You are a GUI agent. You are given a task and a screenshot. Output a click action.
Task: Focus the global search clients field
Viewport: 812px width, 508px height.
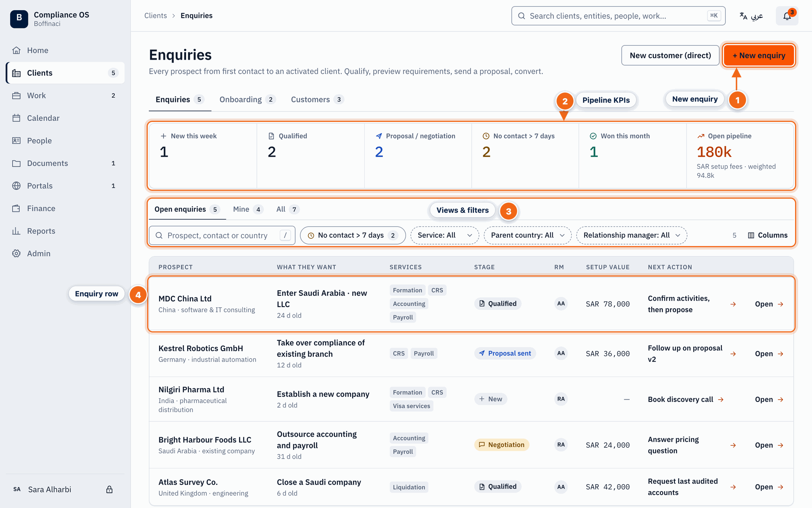click(x=618, y=16)
